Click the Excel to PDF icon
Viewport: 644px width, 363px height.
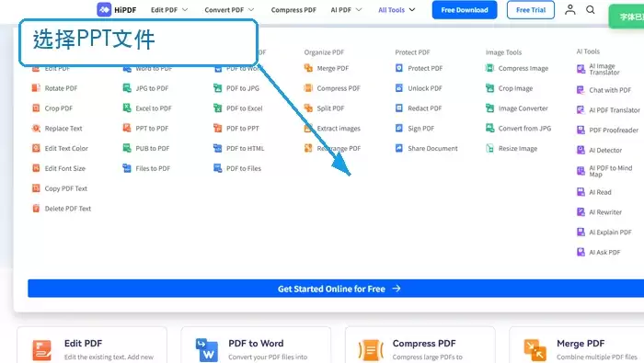[x=127, y=108]
